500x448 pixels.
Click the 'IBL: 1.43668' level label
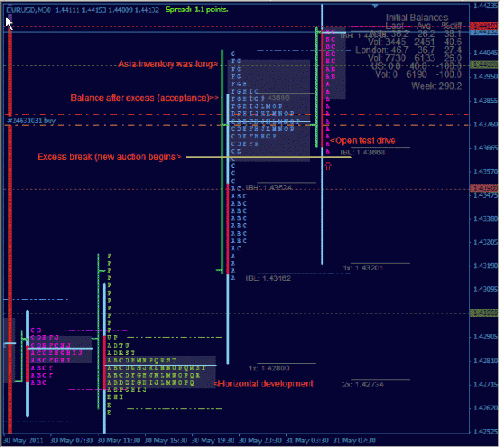pos(362,152)
